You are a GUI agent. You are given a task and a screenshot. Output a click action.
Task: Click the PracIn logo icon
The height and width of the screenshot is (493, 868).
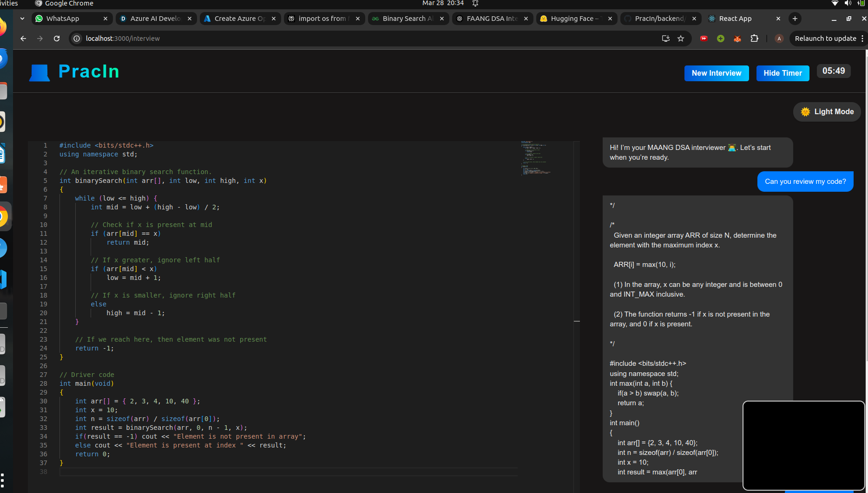pos(39,72)
